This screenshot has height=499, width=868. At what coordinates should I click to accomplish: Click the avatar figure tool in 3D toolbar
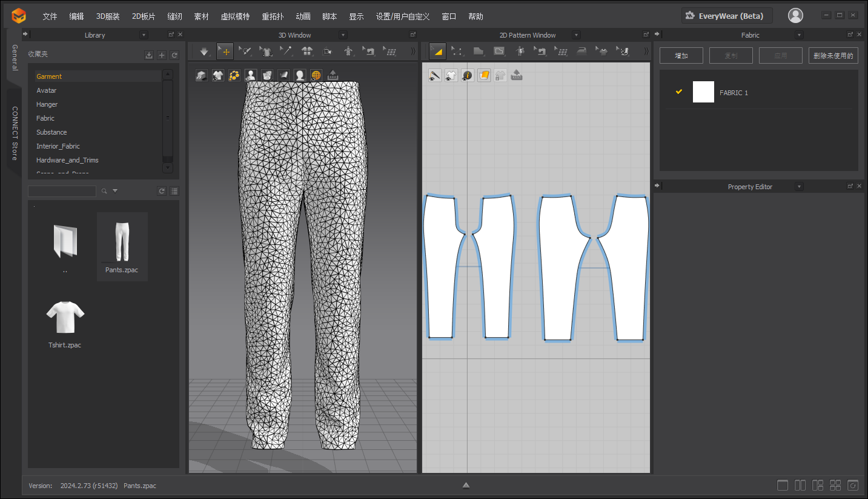348,52
